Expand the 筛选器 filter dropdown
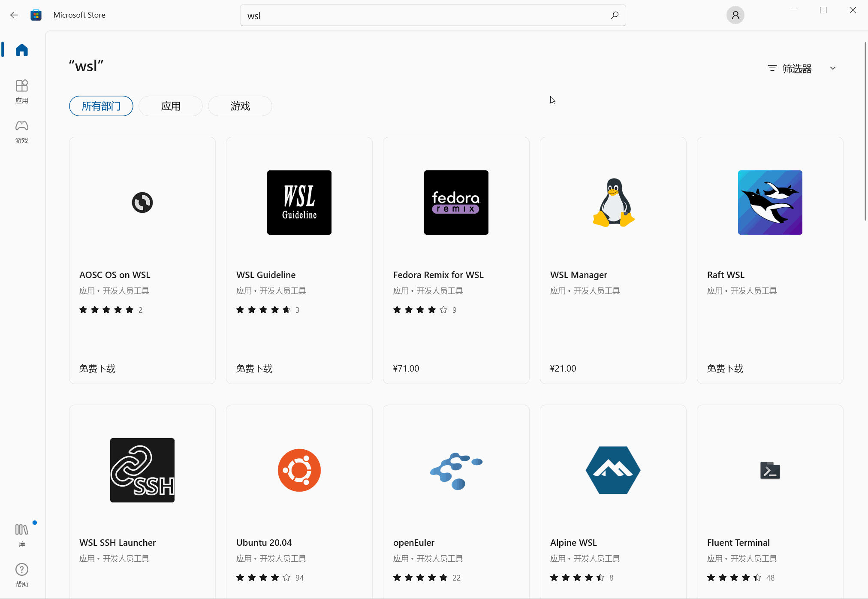Viewport: 868px width, 599px height. click(x=796, y=69)
